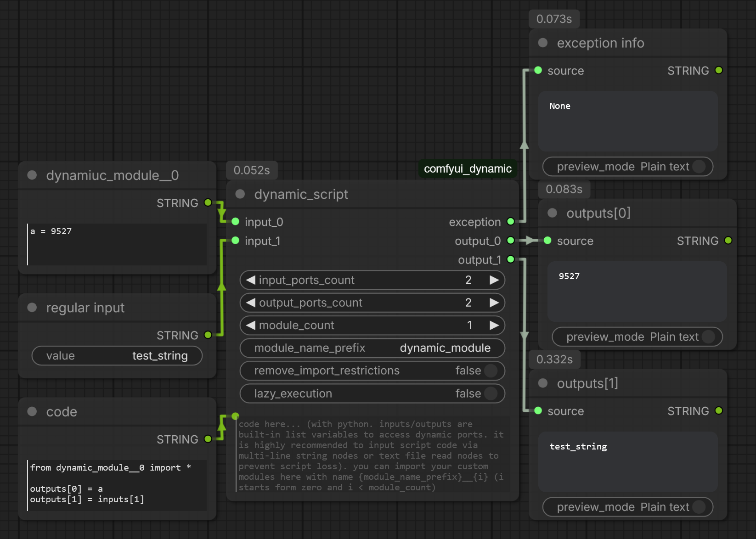This screenshot has width=756, height=539.
Task: Select the outputs[0] node title
Action: tap(598, 213)
